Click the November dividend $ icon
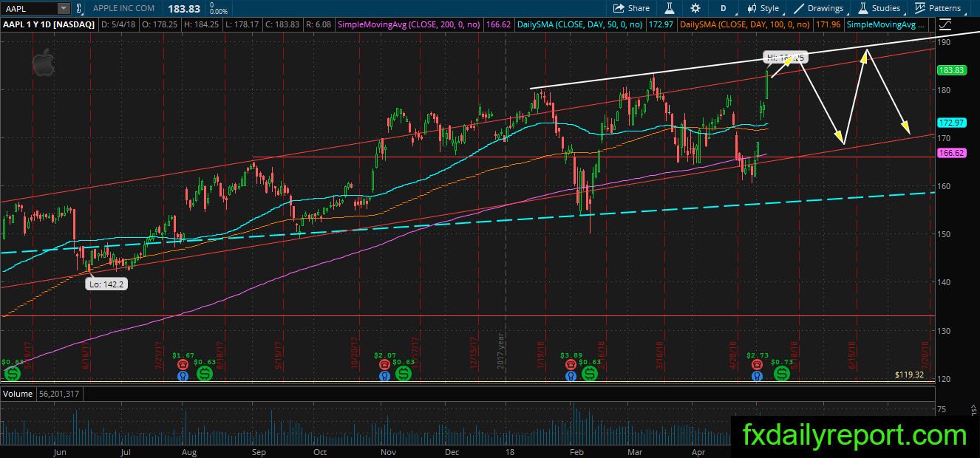 (x=403, y=375)
